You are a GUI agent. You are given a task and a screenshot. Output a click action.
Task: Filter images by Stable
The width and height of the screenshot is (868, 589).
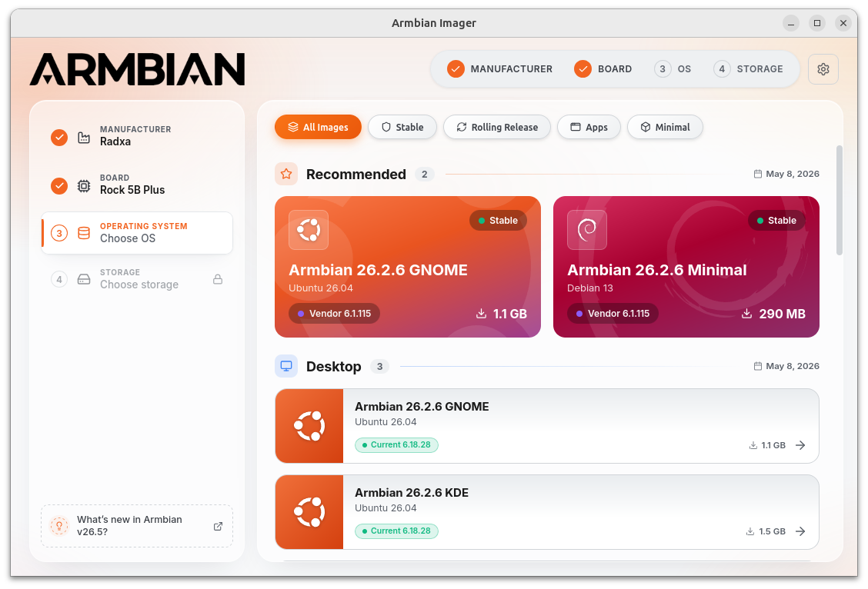[x=402, y=127]
